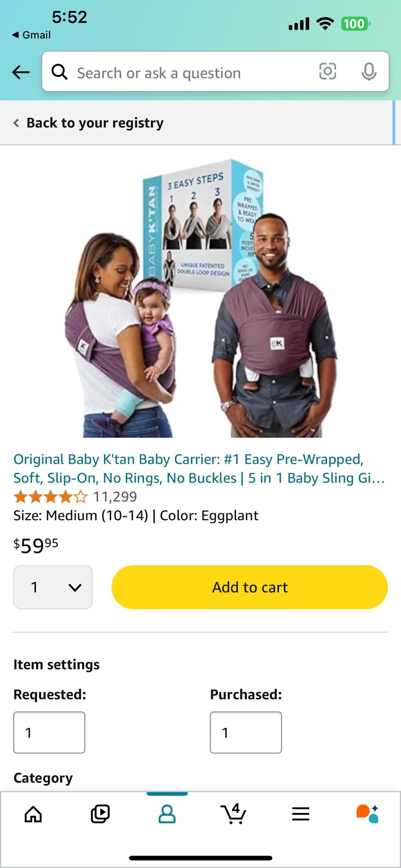401x868 pixels.
Task: Tap the quantity dropdown chevron arrow
Action: pyautogui.click(x=75, y=588)
